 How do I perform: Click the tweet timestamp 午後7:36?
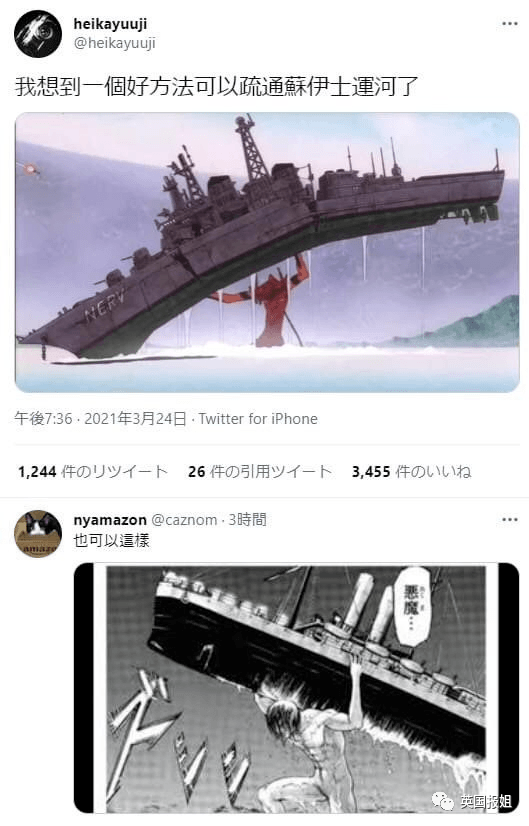(x=43, y=419)
